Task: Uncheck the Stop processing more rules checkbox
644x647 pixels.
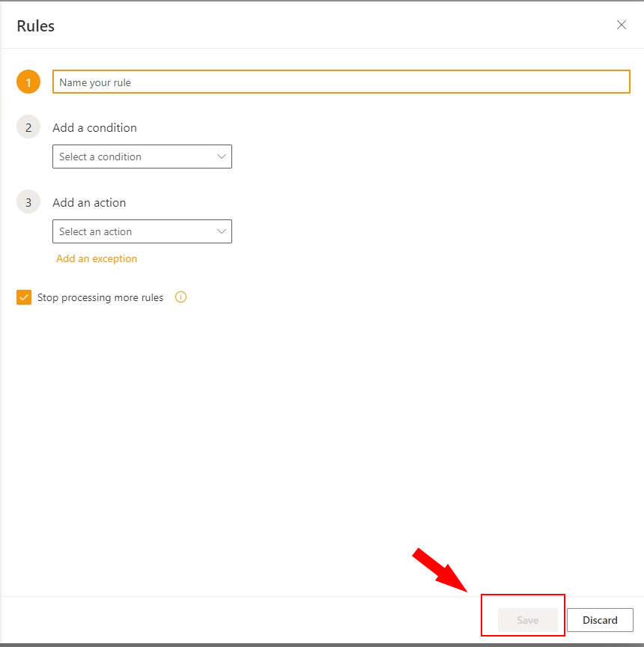Action: coord(24,297)
